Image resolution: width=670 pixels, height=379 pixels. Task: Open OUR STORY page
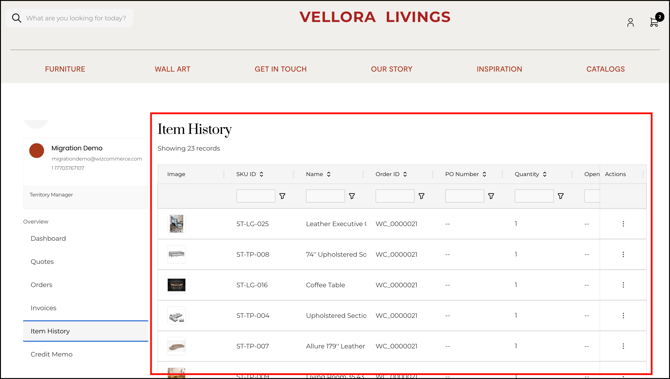click(391, 69)
